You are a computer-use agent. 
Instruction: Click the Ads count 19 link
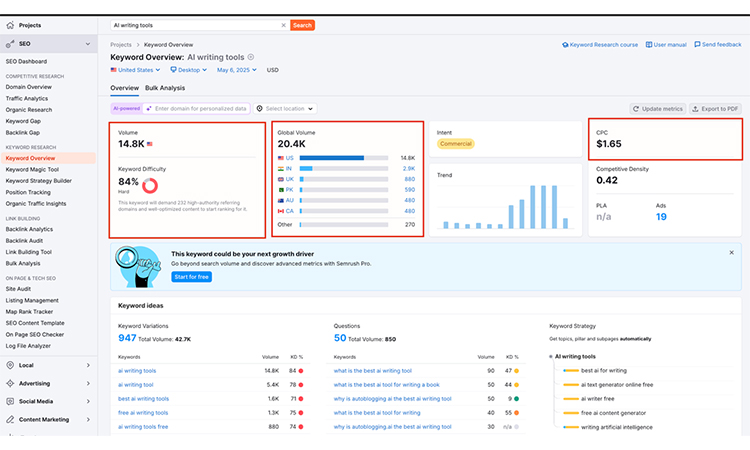pyautogui.click(x=661, y=217)
